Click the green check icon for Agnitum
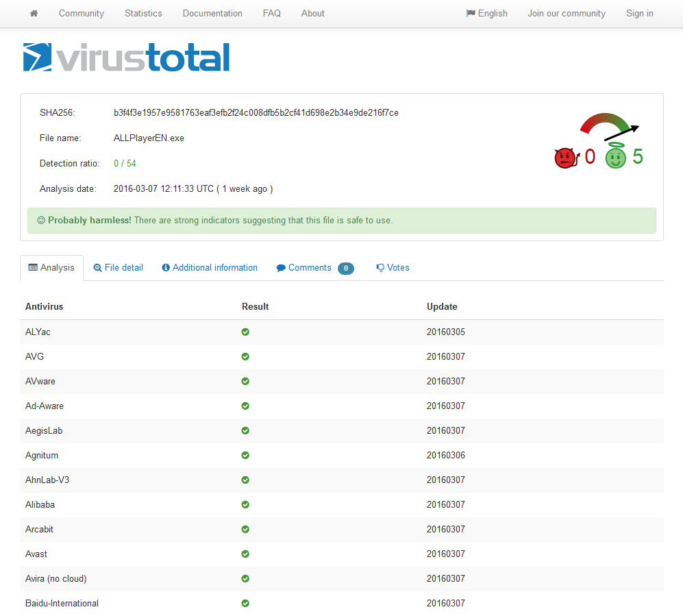This screenshot has width=683, height=616. click(x=245, y=455)
